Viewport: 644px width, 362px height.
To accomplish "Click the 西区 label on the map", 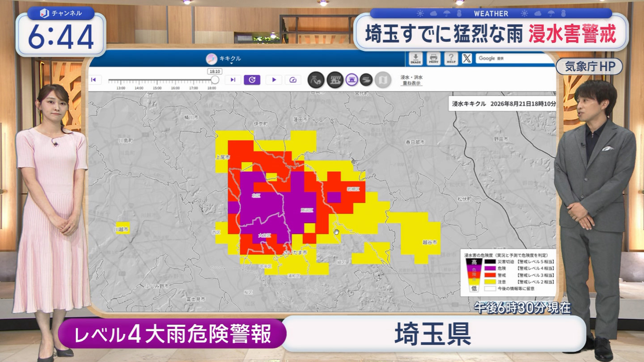I will [x=216, y=233].
